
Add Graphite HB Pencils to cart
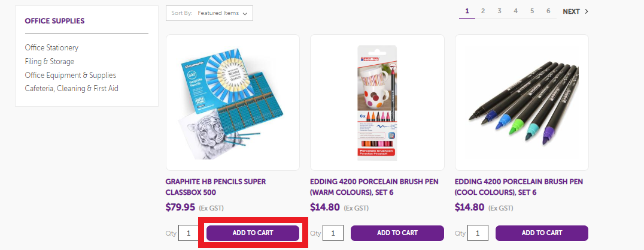(253, 233)
